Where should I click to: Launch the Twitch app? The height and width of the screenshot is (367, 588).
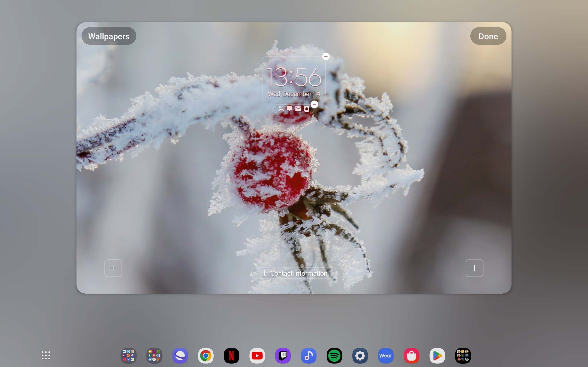(x=283, y=356)
